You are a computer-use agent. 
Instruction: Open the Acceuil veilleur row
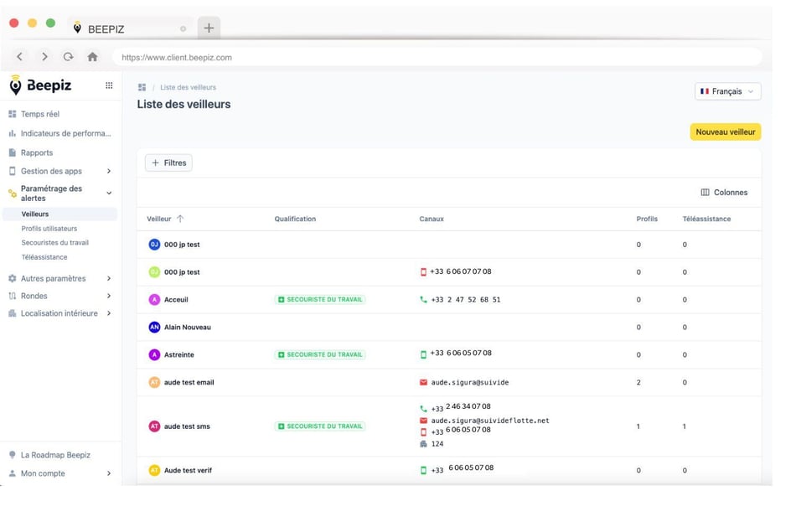(449, 299)
